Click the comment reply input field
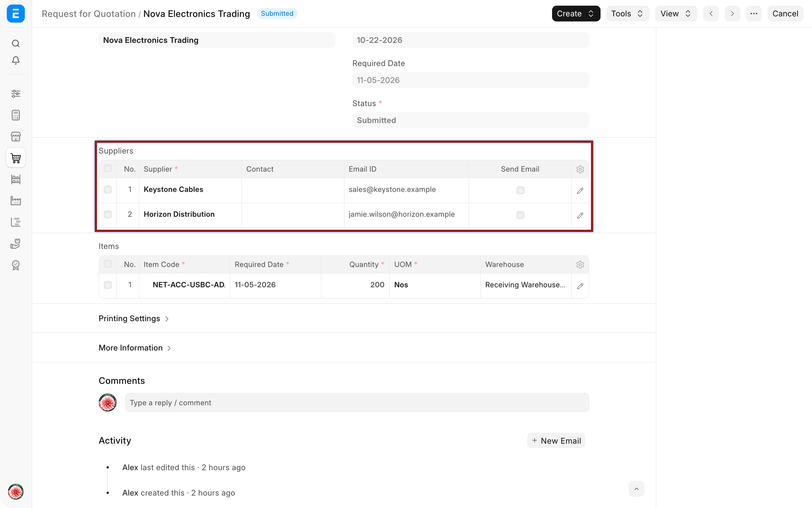812x508 pixels. (357, 402)
